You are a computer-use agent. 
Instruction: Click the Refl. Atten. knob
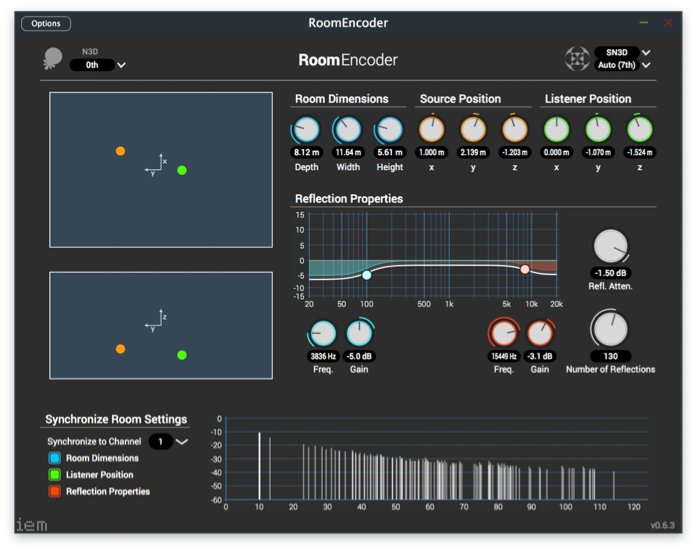(x=610, y=246)
